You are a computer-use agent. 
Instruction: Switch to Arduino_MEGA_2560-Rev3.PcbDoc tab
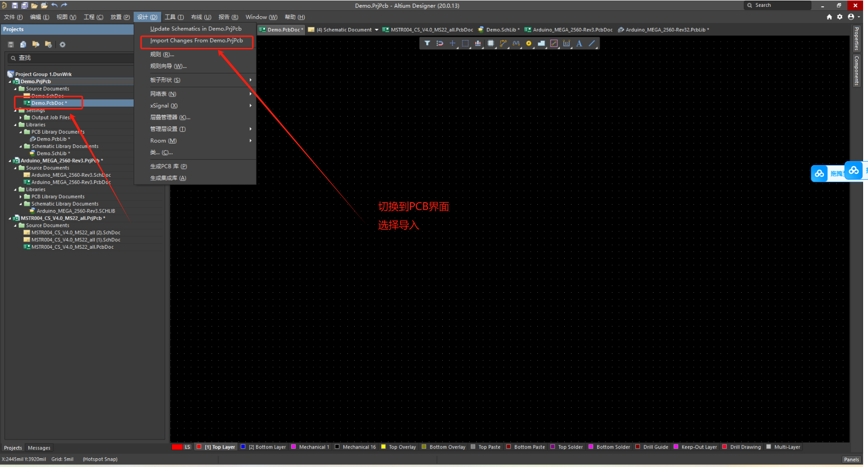tap(568, 30)
